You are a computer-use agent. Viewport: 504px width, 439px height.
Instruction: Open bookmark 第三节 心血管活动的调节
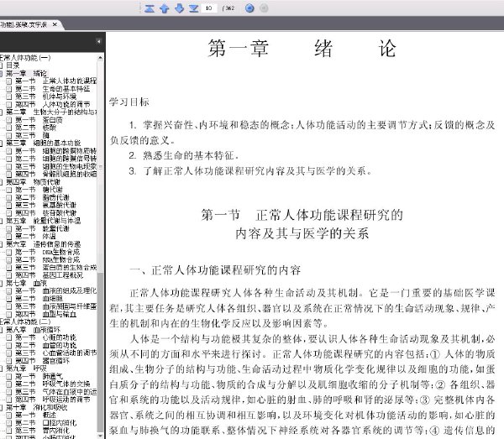tap(56, 353)
